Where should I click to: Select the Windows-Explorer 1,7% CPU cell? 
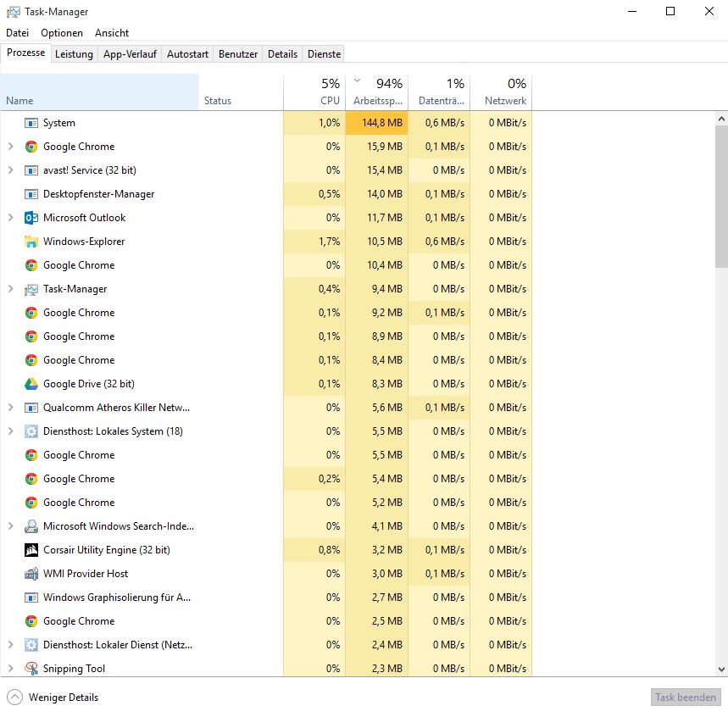click(314, 242)
